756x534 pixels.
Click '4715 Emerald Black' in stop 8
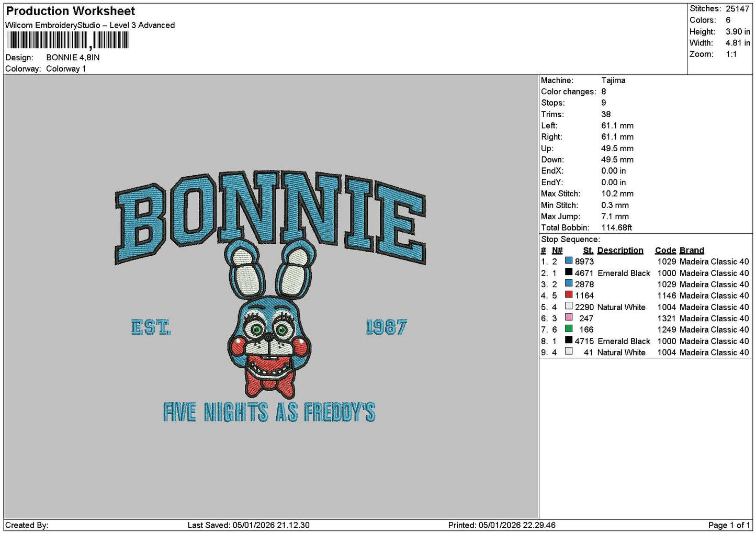pos(613,342)
